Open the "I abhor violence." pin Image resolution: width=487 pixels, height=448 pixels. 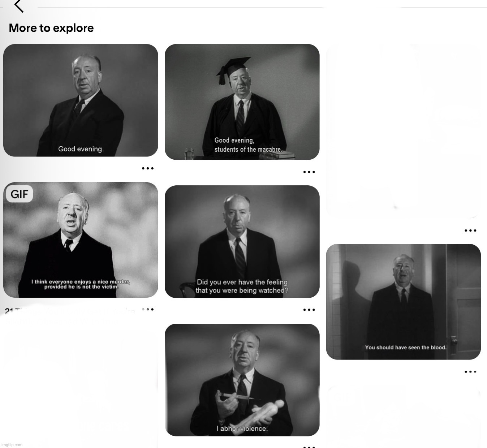pos(242,380)
